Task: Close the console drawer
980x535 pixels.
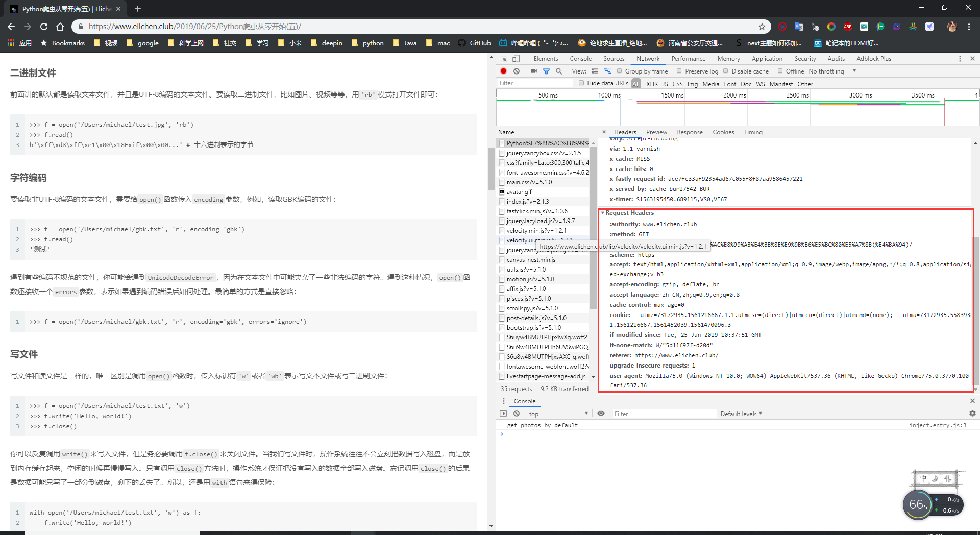Action: [972, 401]
